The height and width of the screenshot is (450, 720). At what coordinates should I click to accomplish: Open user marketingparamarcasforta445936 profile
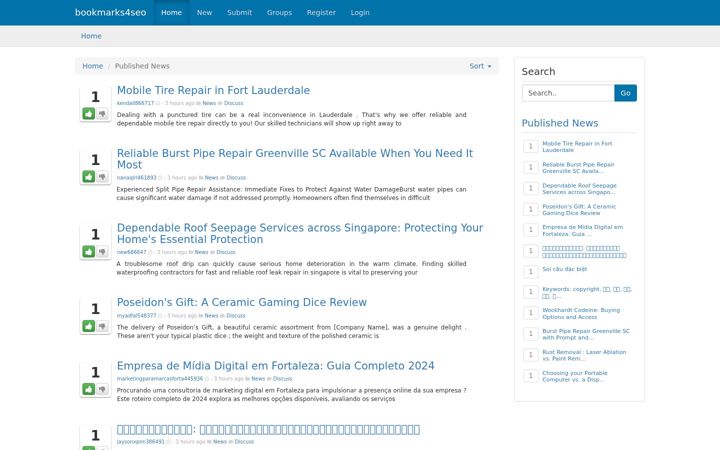160,379
